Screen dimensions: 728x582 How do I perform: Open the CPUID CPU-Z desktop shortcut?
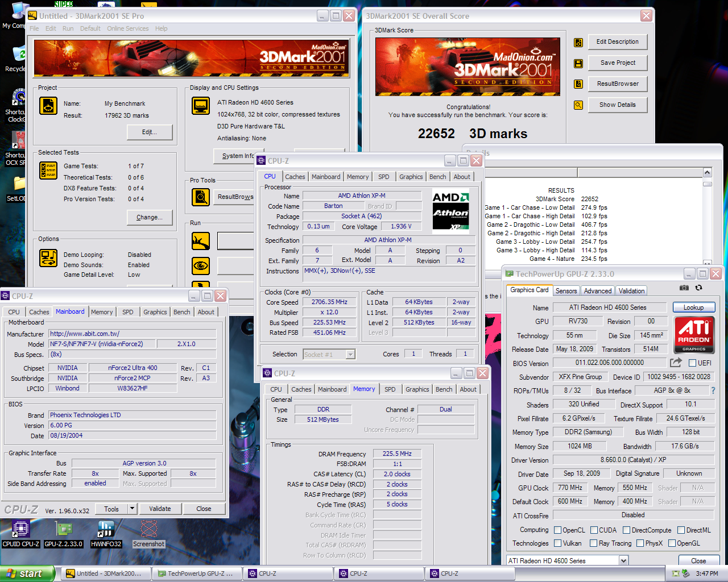tap(21, 534)
